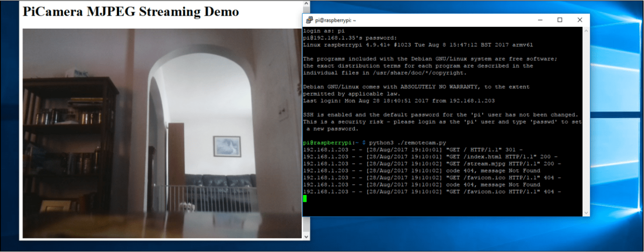Screen dimensions: 644x252
Task: Maximize the pi@raspberrypi terminal window
Action: click(x=560, y=20)
